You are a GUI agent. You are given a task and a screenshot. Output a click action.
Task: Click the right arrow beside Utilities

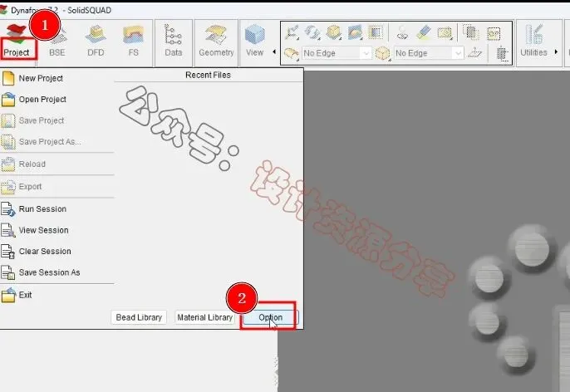[x=556, y=51]
